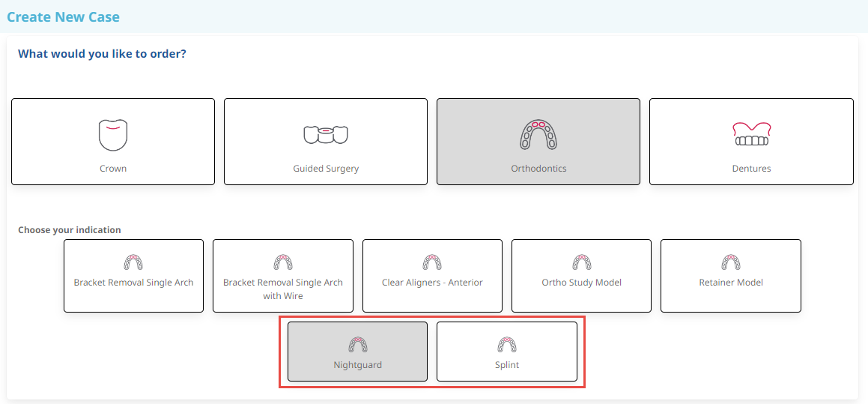
Task: Click the Nightguard arch icon
Action: point(357,345)
